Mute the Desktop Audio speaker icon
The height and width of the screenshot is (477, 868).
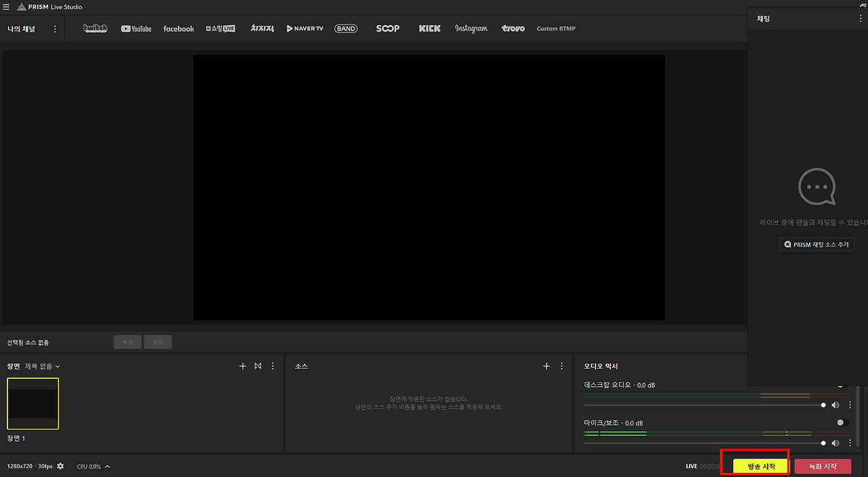(x=835, y=405)
